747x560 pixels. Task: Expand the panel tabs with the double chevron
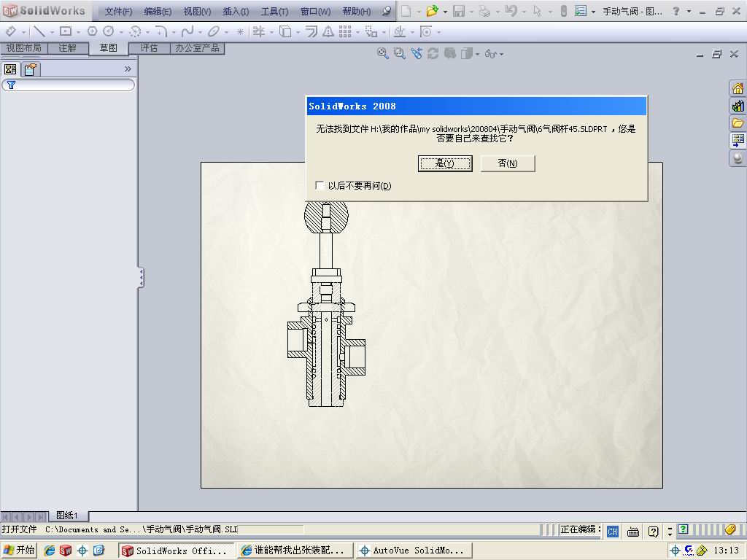[x=128, y=69]
